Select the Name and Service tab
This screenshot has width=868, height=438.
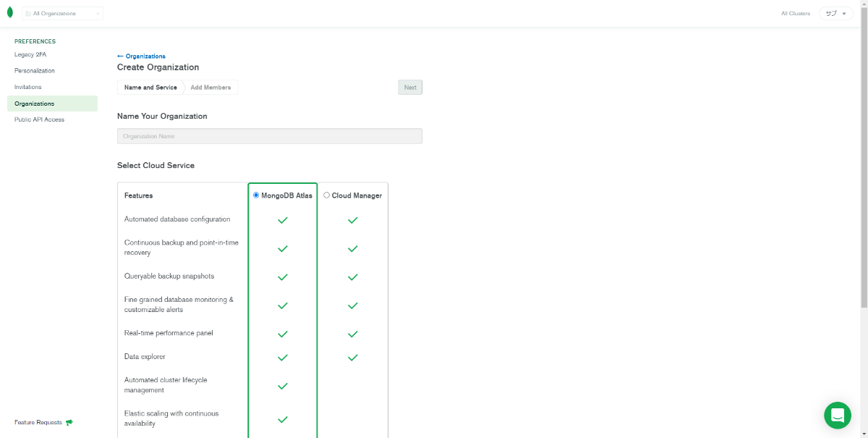pos(150,87)
